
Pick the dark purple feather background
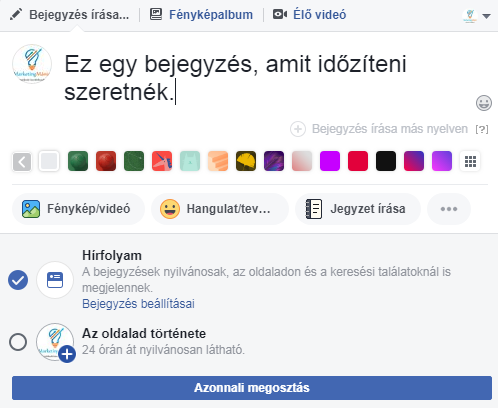[274, 161]
